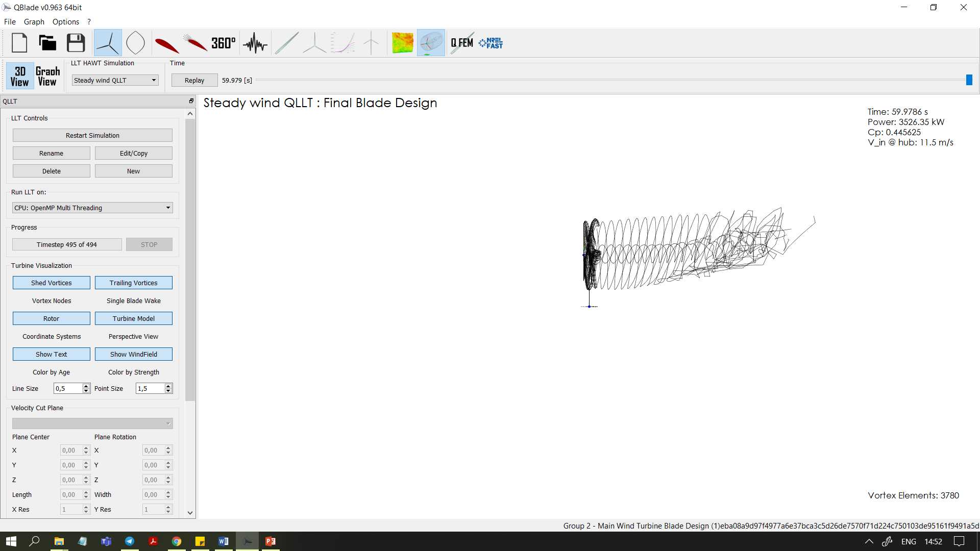
Task: Open the rotor BEM simulation icon
Action: pos(314,43)
